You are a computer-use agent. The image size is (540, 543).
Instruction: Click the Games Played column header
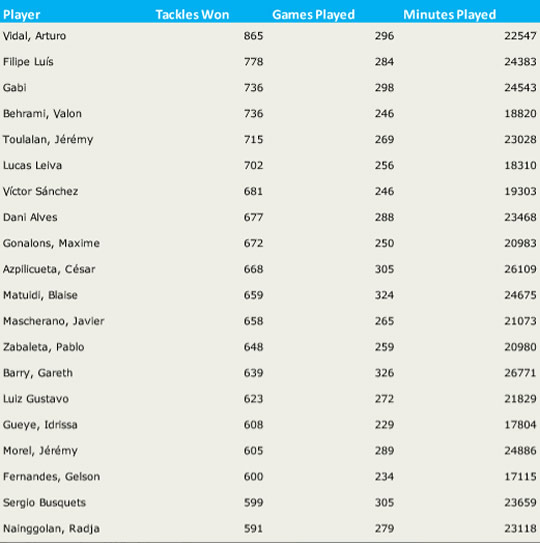pos(313,15)
